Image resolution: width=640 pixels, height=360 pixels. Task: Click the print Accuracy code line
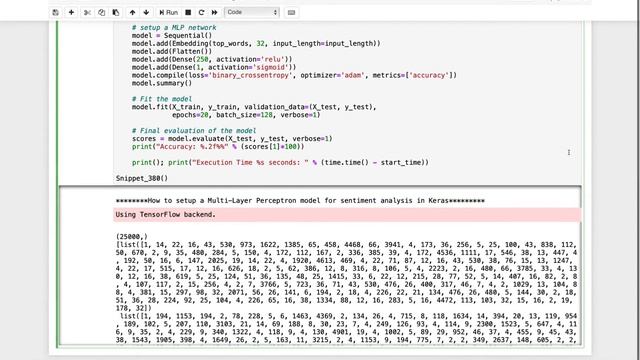(218, 147)
